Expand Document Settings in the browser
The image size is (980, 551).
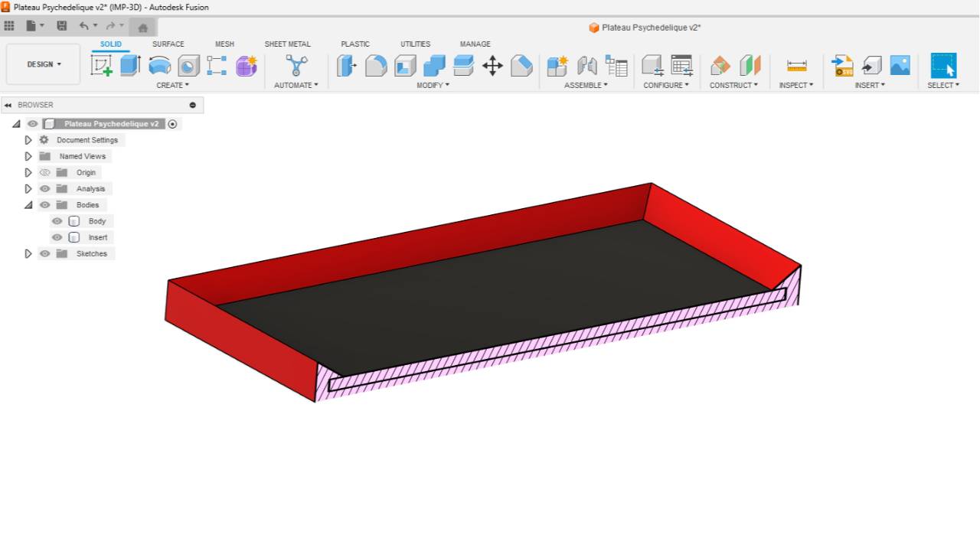tap(28, 140)
